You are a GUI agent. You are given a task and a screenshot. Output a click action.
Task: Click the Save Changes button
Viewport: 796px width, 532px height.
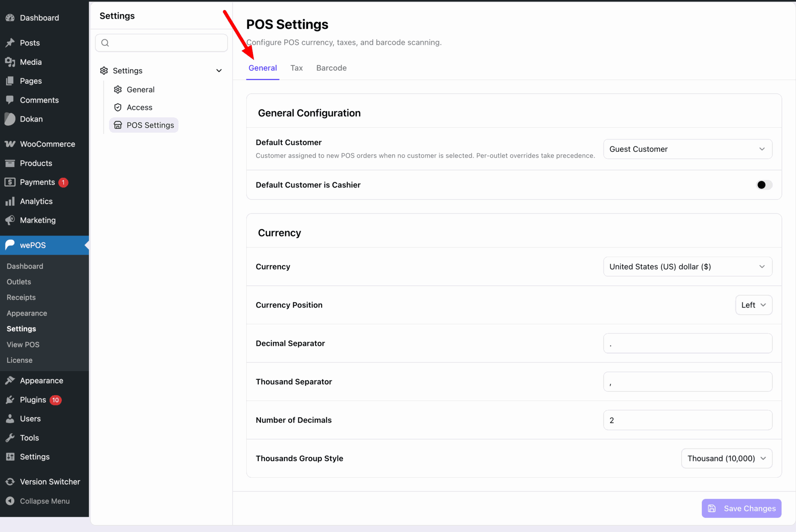click(741, 508)
